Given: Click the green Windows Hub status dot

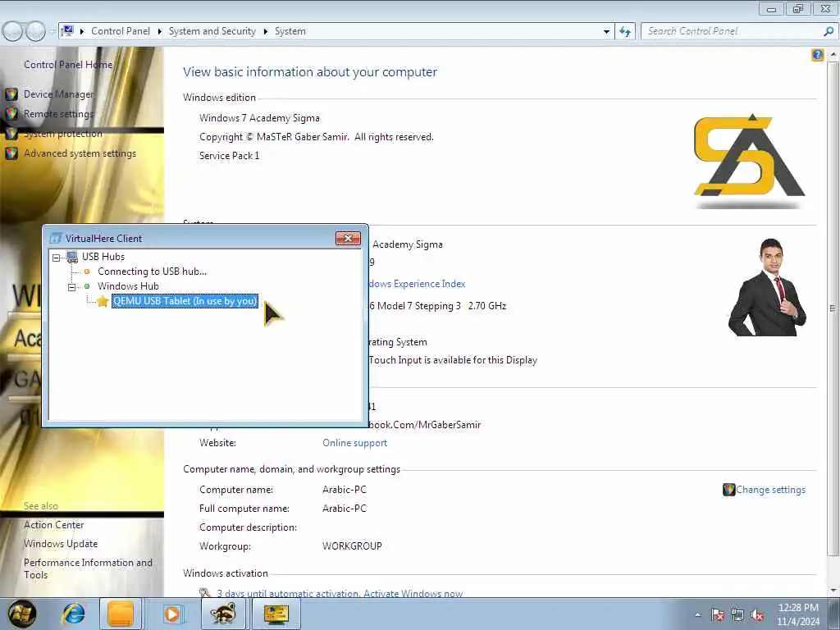Looking at the screenshot, I should 87,286.
